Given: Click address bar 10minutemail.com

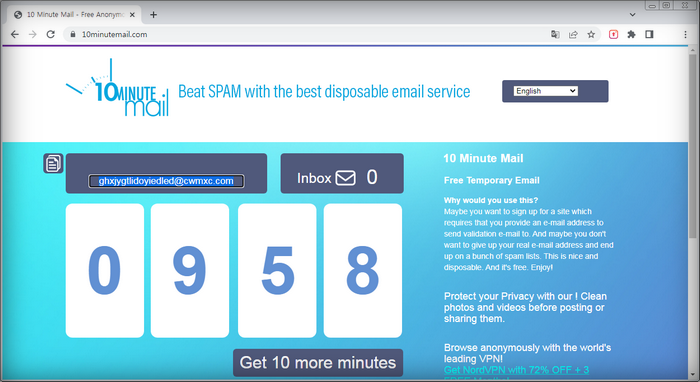Looking at the screenshot, I should point(114,34).
